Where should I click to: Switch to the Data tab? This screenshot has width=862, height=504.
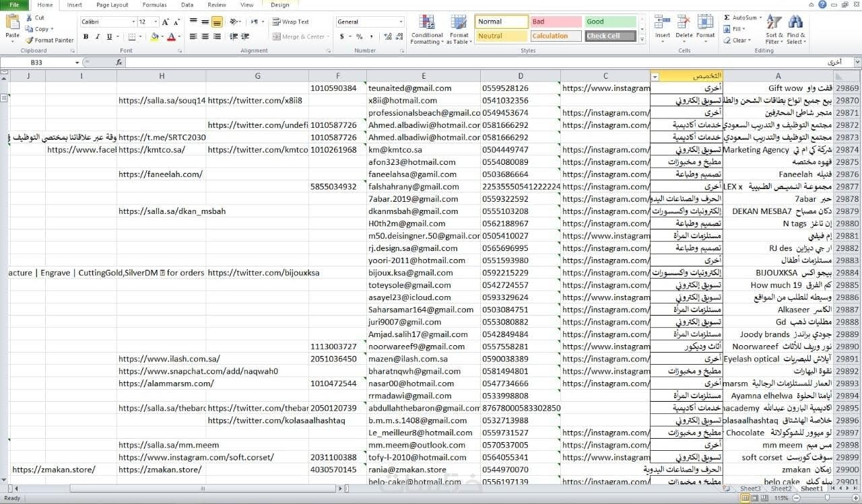tap(187, 5)
